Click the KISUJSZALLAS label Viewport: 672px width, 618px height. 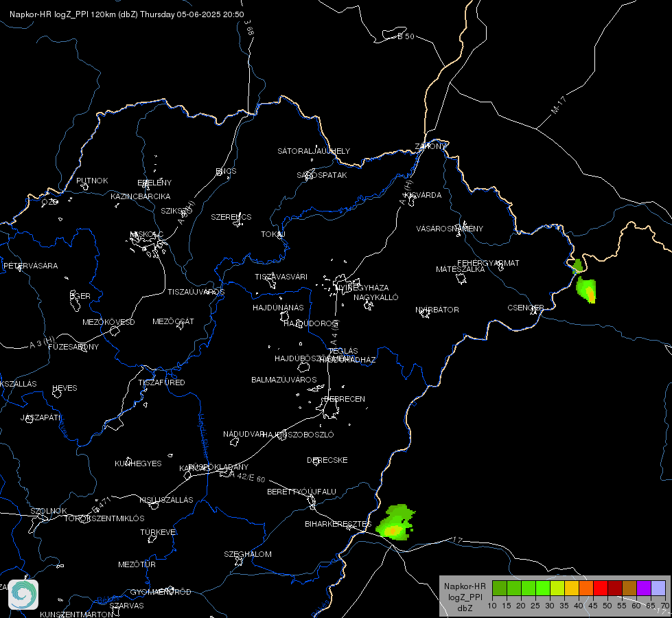tap(166, 500)
